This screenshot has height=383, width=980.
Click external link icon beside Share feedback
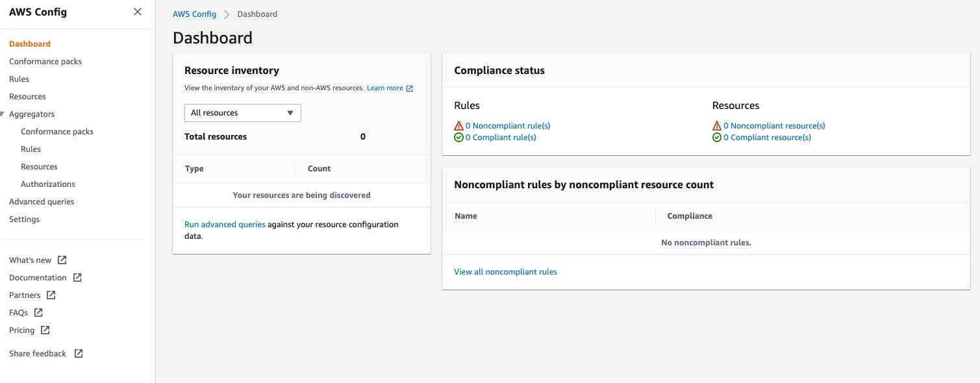pos(79,353)
